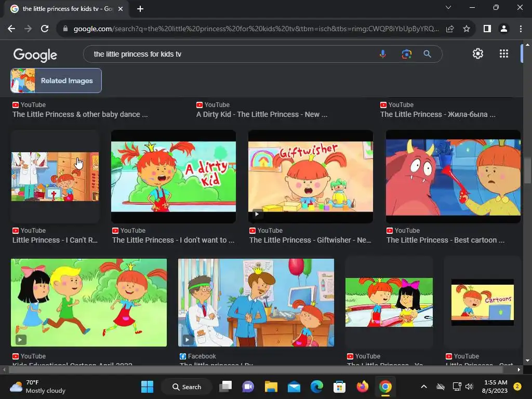Open the 'A dirty Kid' image thumbnail

[x=174, y=177]
